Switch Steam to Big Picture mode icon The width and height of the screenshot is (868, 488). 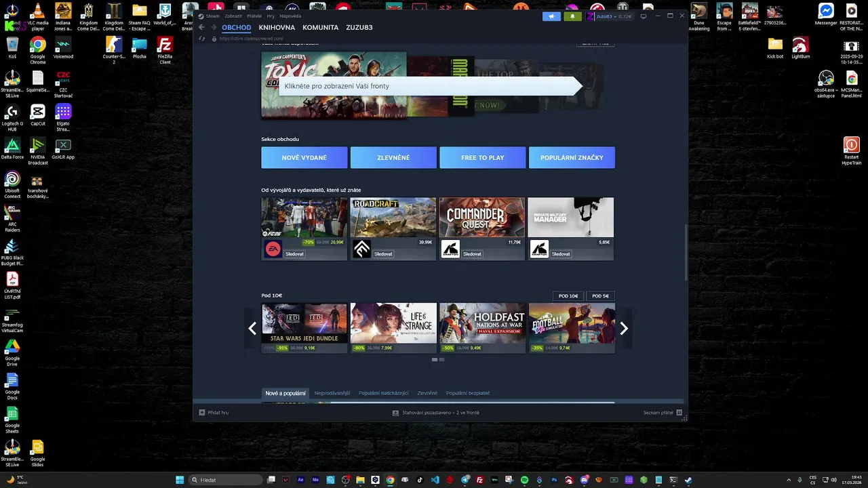644,16
